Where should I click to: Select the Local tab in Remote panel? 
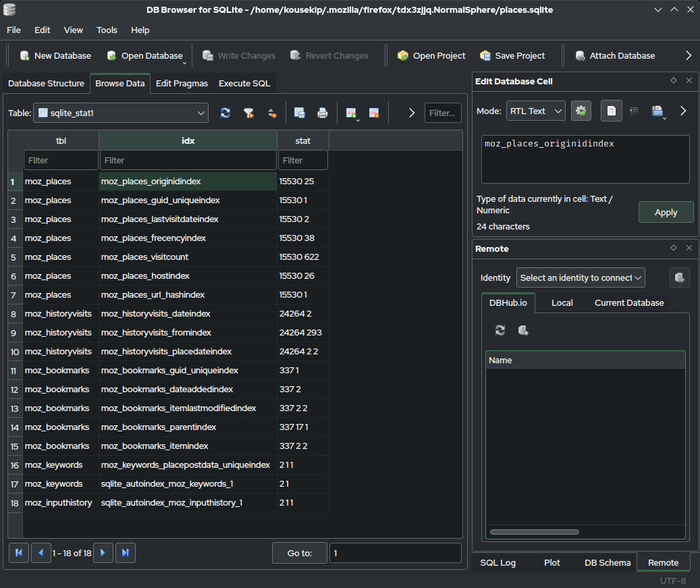click(x=562, y=302)
